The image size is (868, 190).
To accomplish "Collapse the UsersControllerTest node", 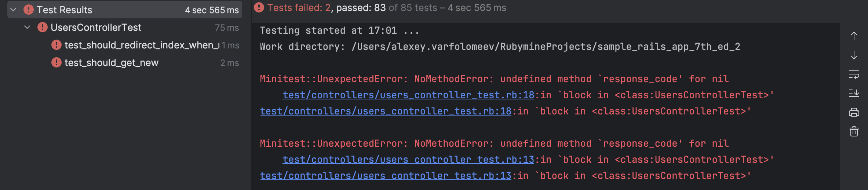I will [x=27, y=27].
